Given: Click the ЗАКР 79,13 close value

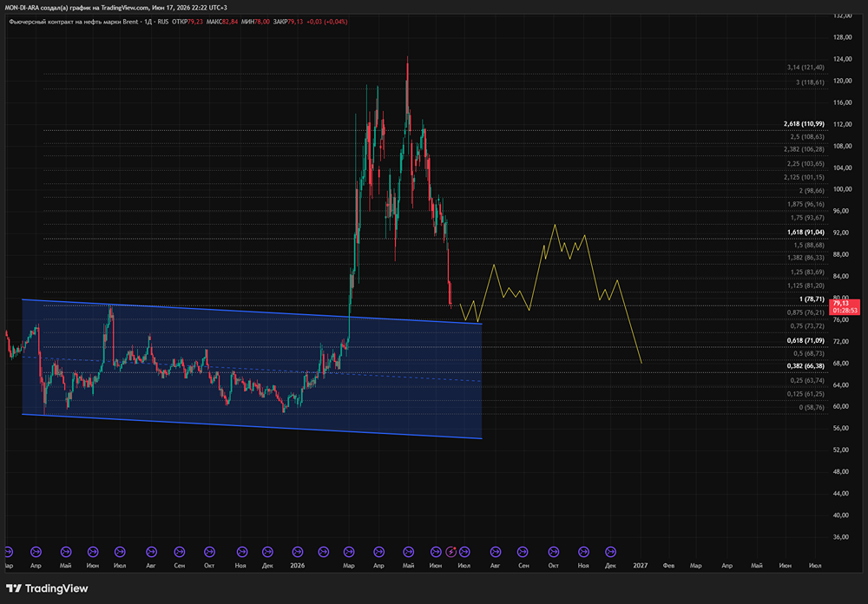Looking at the screenshot, I should (288, 22).
